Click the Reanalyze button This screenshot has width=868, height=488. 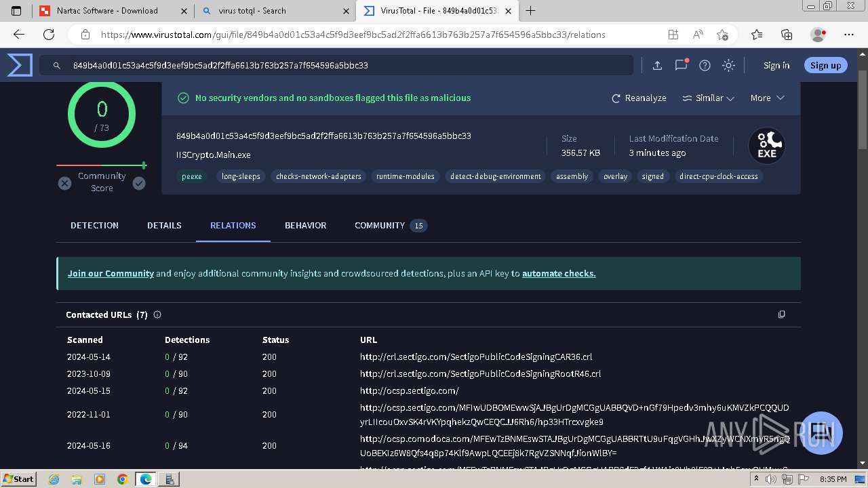pyautogui.click(x=639, y=98)
